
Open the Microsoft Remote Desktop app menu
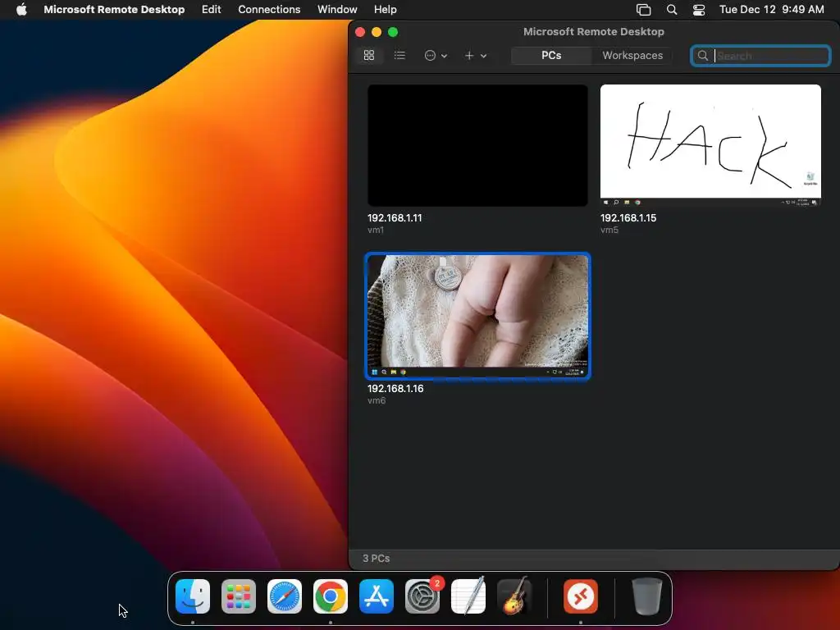point(114,9)
